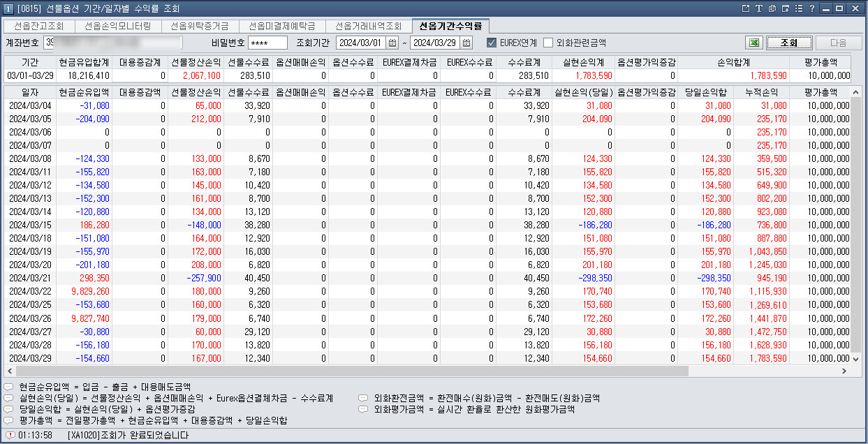Screen dimensions: 868x444
Task: Select the 2024/03/21 date row
Action: tap(427, 278)
